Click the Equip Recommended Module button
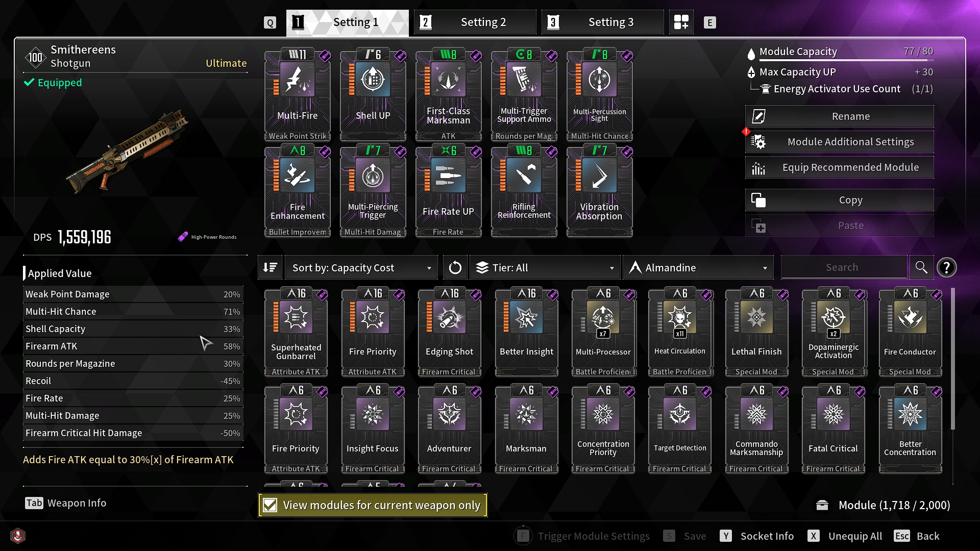Screen dimensions: 980x551 (x=840, y=167)
